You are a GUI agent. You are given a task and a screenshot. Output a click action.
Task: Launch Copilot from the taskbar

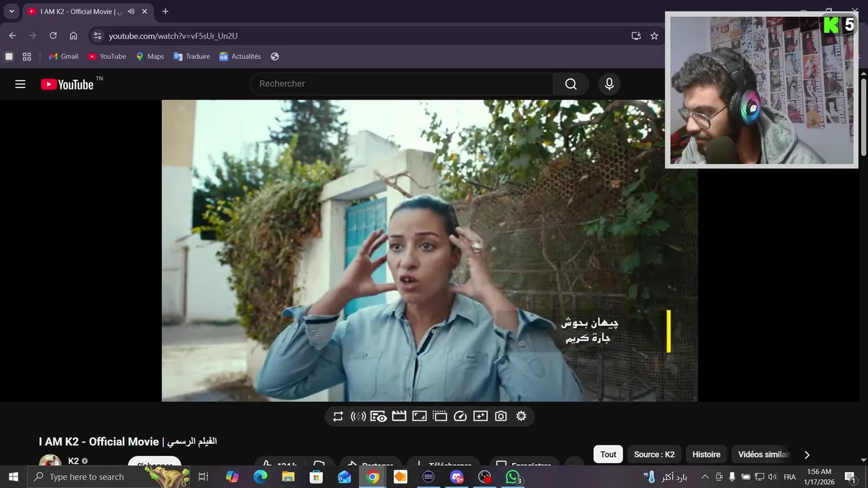pos(232,477)
